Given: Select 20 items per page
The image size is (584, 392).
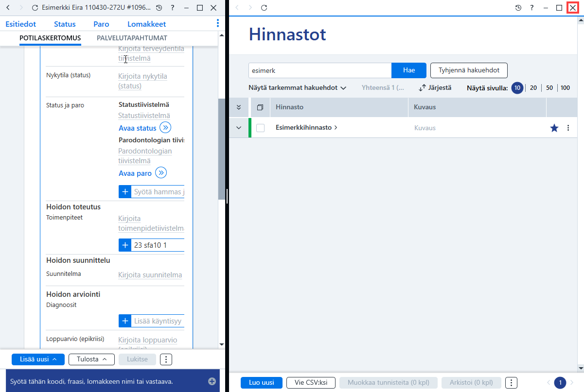Looking at the screenshot, I should tap(533, 88).
